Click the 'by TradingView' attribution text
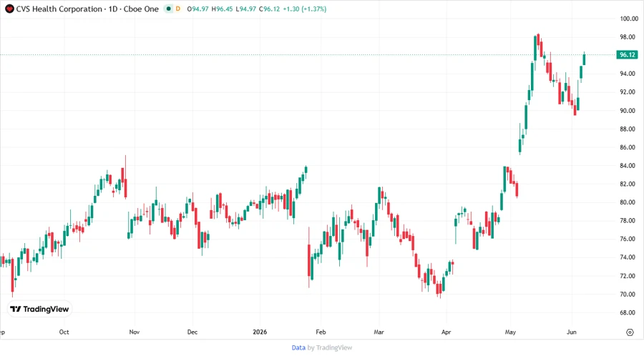Image resolution: width=644 pixels, height=356 pixels. click(330, 347)
